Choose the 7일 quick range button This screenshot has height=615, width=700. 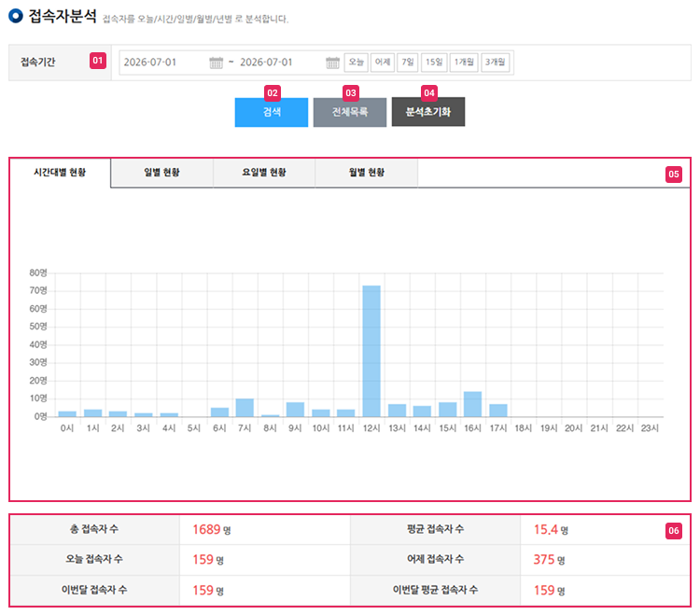click(x=408, y=62)
